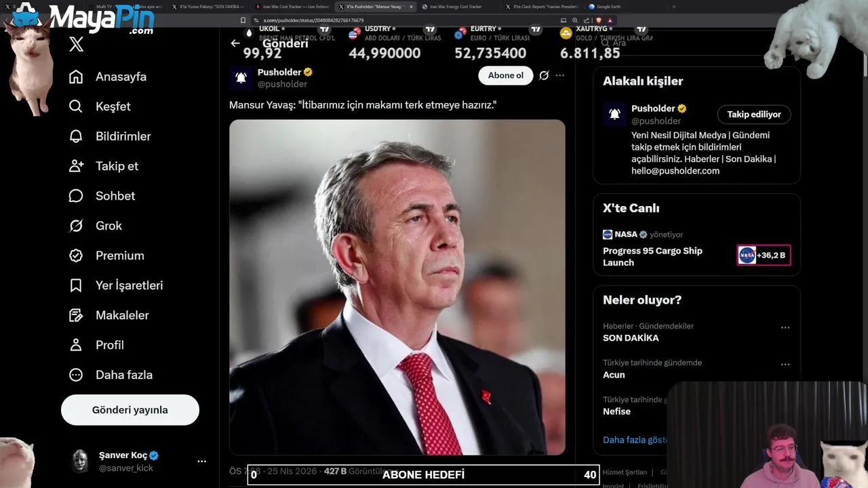Viewport: 868px width, 488px height.
Task: Click @pusholder handle under the post author
Action: pyautogui.click(x=282, y=84)
